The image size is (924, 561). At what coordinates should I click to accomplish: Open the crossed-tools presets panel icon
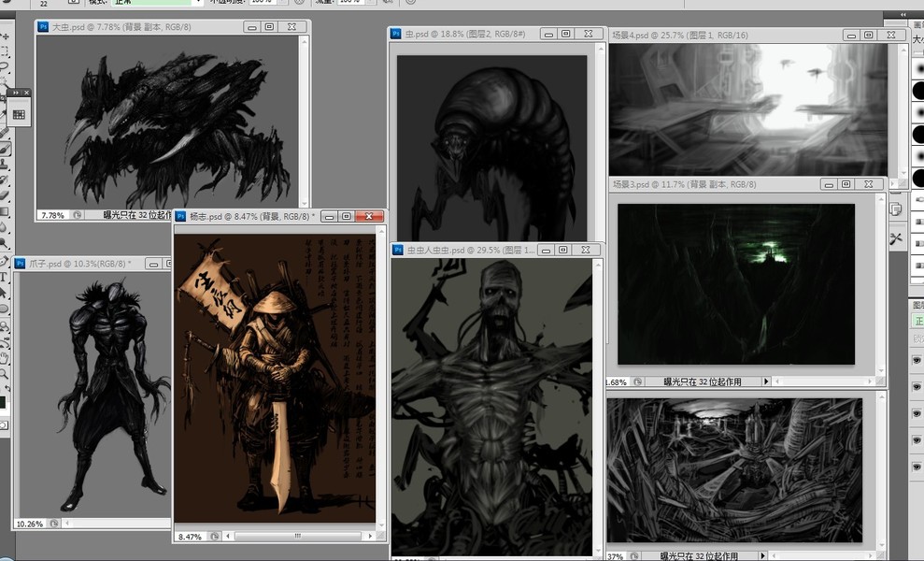tap(896, 238)
